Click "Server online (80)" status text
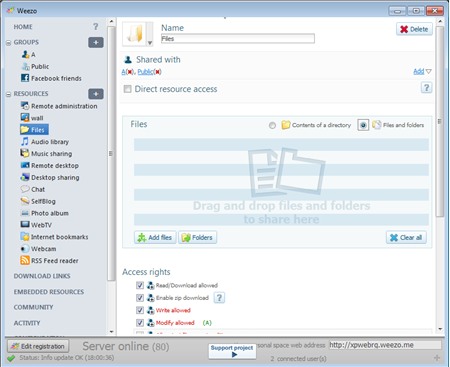Screen dimensions: 450x367 click(x=126, y=346)
